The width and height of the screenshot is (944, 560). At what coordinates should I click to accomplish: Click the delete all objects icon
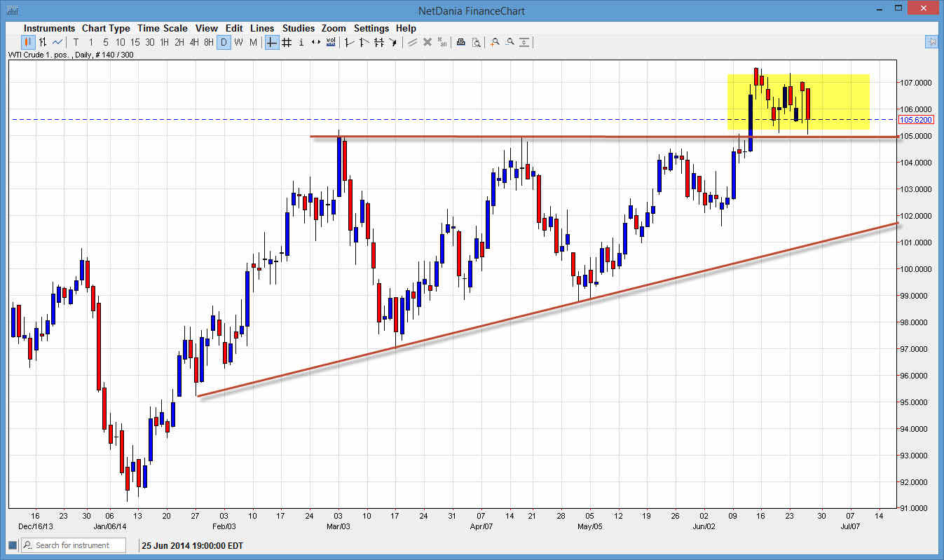pos(442,42)
